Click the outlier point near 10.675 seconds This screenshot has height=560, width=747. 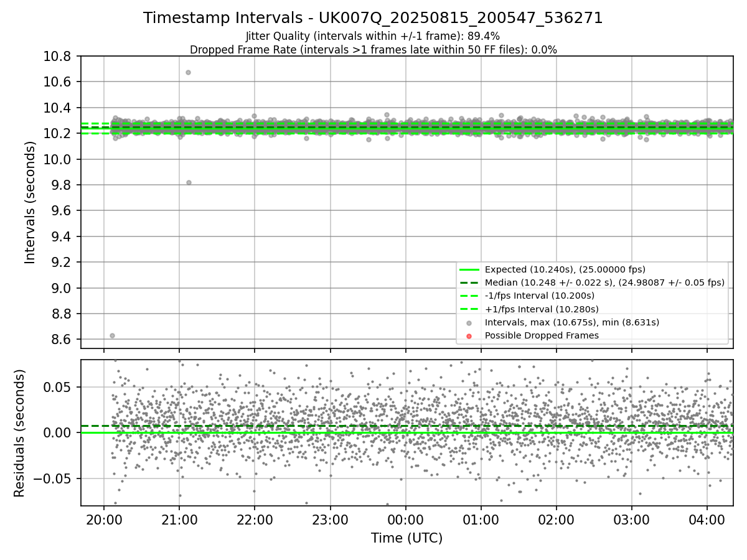(x=188, y=72)
